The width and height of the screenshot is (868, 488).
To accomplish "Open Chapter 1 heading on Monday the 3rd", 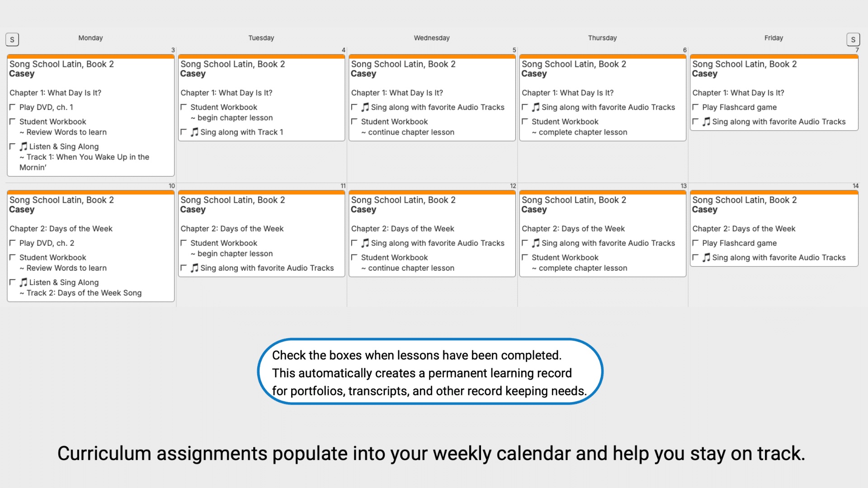I will [x=55, y=93].
